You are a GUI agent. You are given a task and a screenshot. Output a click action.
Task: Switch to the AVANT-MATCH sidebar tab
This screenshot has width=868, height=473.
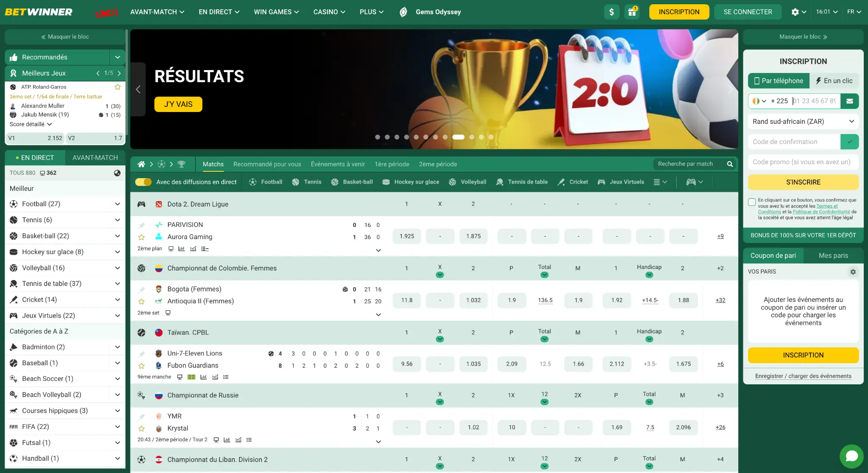[x=95, y=158]
